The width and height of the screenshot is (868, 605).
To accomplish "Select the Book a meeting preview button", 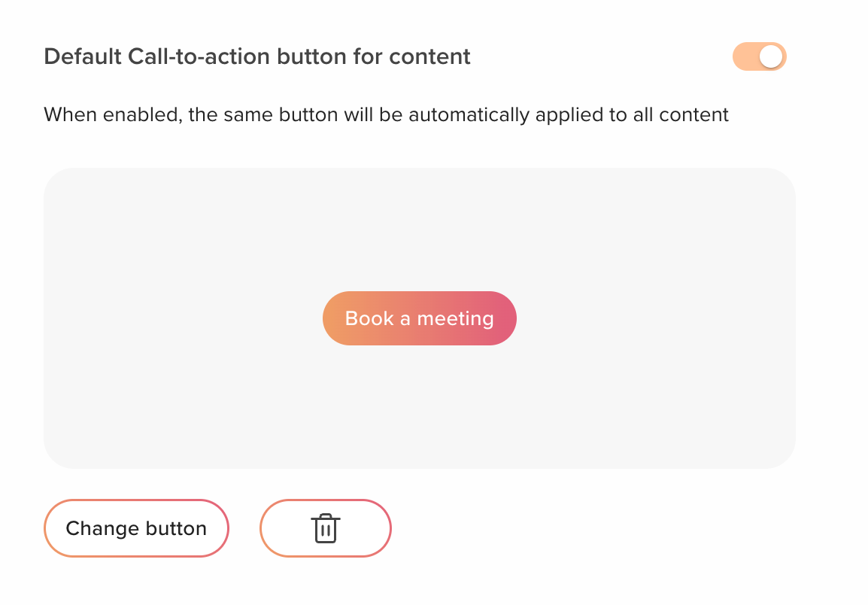I will pos(419,318).
